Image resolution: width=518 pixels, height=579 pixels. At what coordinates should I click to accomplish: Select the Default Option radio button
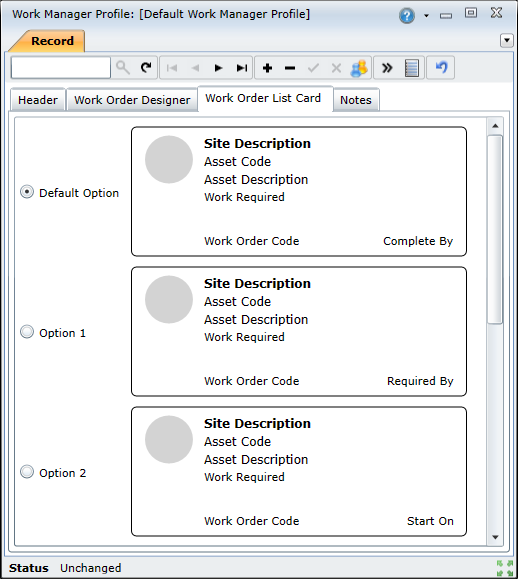[27, 192]
